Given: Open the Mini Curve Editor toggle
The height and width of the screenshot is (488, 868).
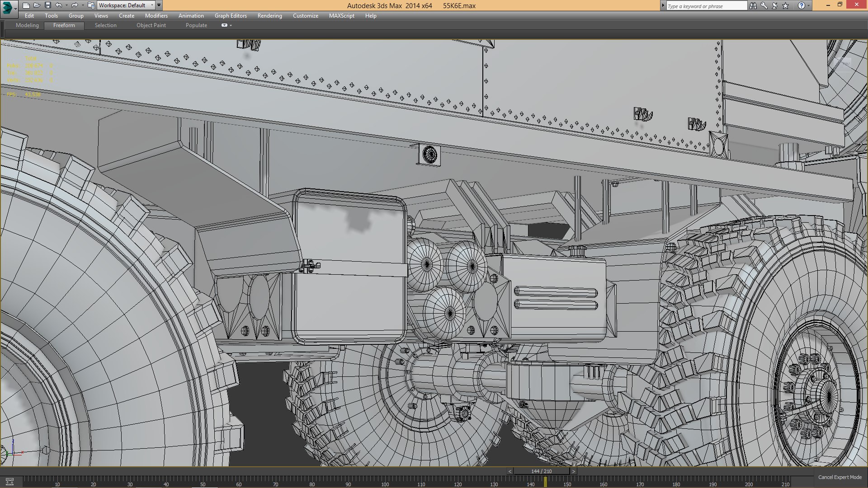Looking at the screenshot, I should coord(9,482).
